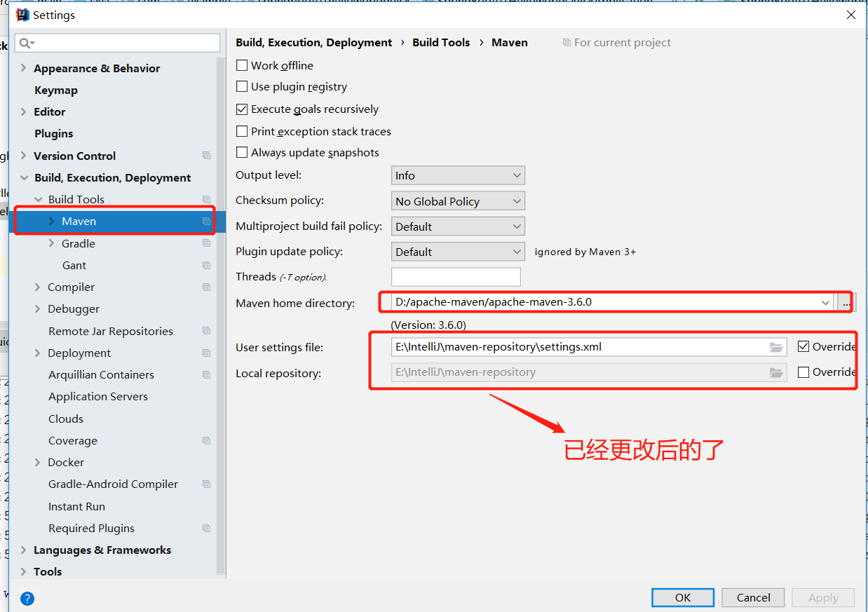Image resolution: width=868 pixels, height=612 pixels.
Task: Enable Always update snapshots checkbox
Action: pos(242,152)
